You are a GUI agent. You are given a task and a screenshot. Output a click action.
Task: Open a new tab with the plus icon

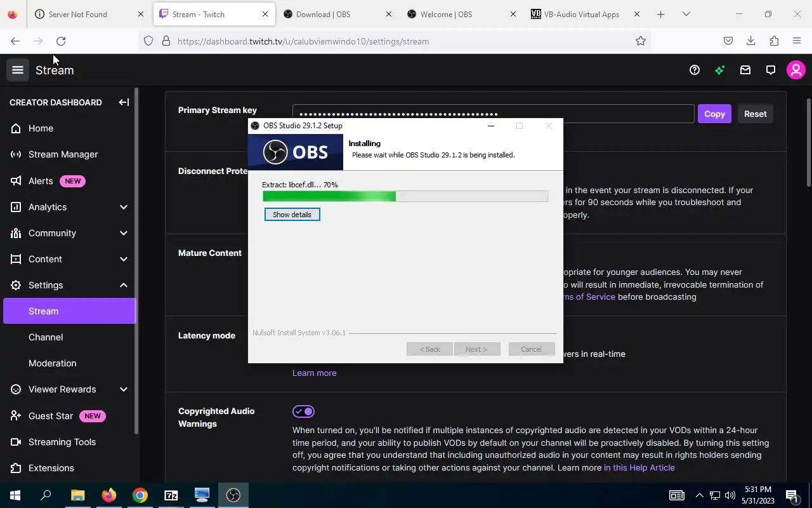click(660, 14)
